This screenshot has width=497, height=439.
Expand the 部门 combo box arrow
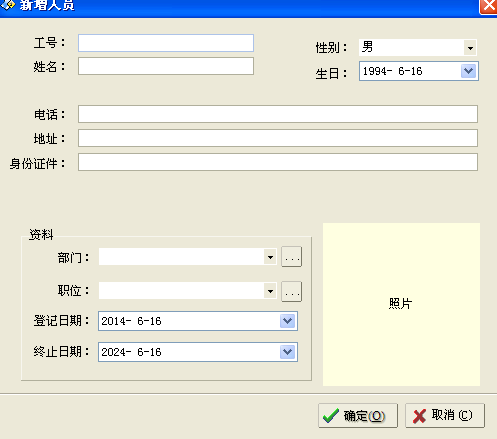coord(270,257)
